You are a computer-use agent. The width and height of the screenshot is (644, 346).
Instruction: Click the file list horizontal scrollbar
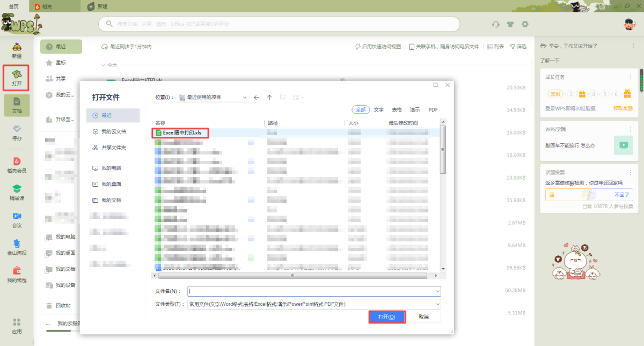(x=292, y=276)
